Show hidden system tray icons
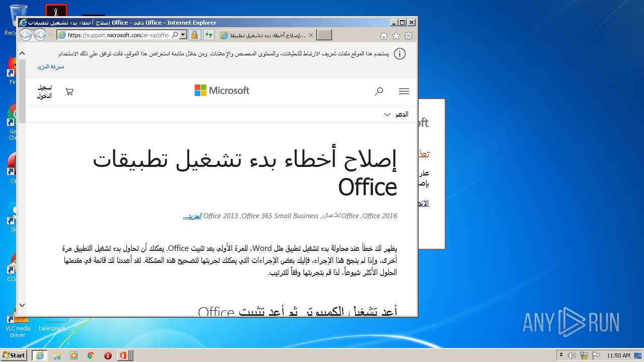 pos(561,355)
